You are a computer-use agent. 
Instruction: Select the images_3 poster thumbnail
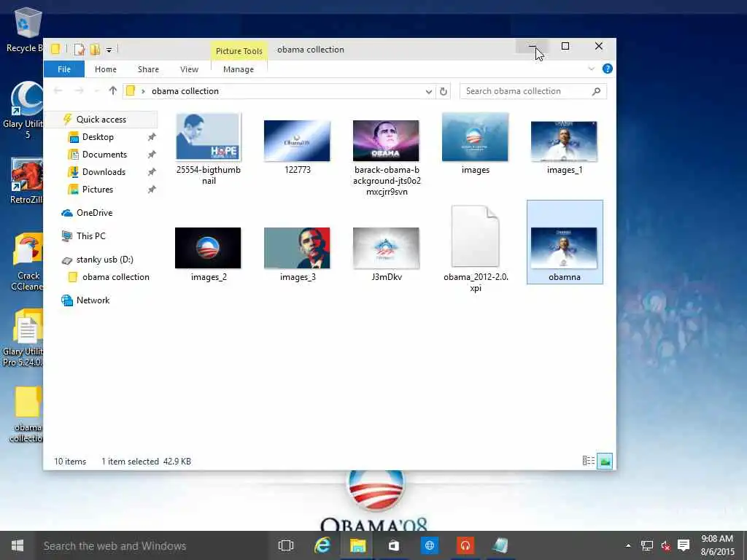[297, 248]
